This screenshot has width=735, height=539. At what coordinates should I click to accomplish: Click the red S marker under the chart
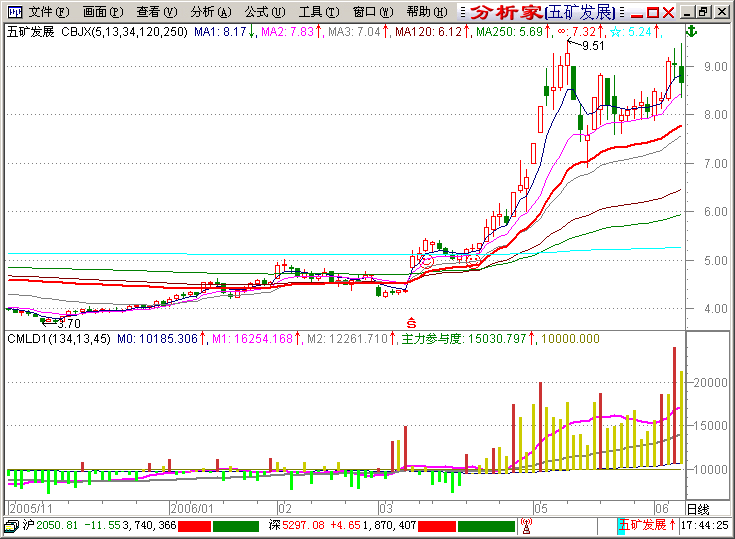(x=411, y=323)
